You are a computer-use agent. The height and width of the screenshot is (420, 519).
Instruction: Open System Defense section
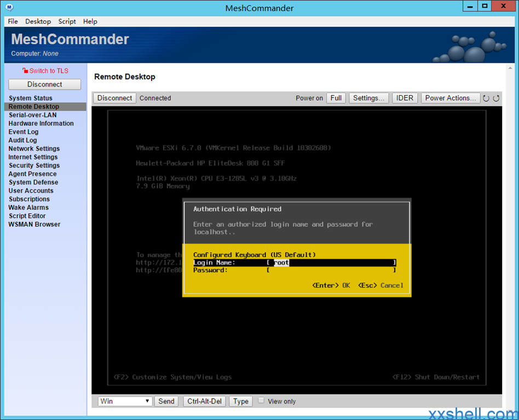click(33, 183)
